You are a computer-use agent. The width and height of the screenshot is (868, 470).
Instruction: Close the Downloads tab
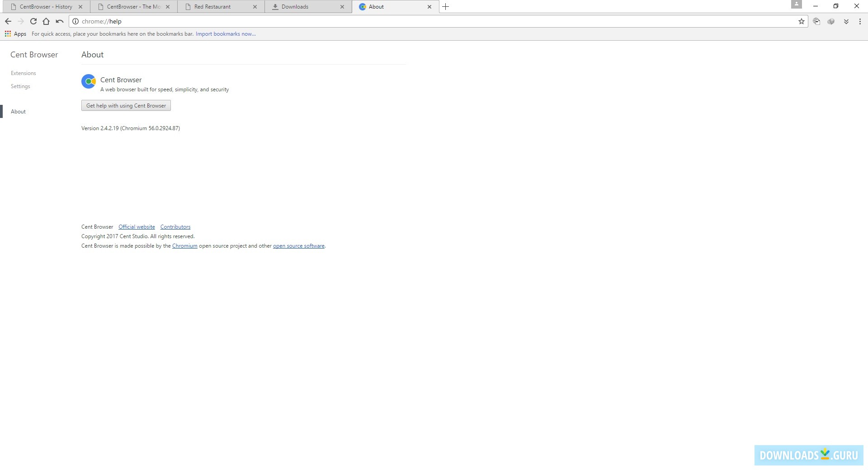click(x=342, y=7)
